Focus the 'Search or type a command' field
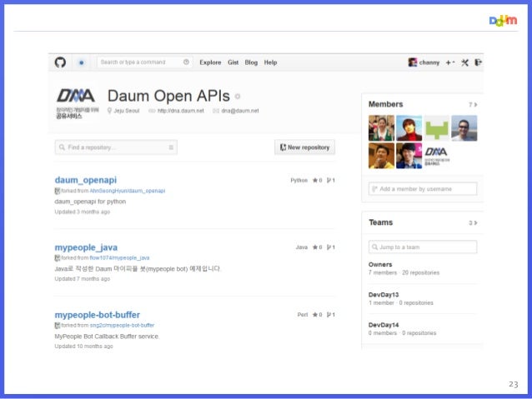 (145, 62)
